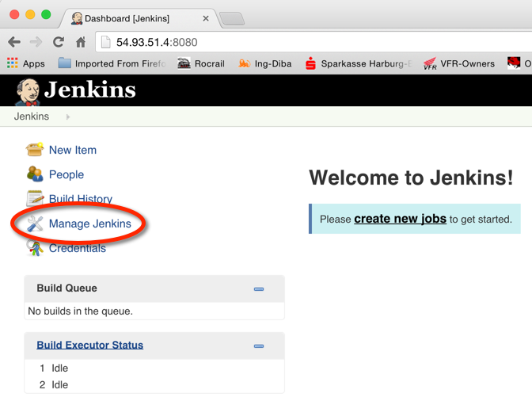532x405 pixels.
Task: Open the Apps grid icon in bookmarks bar
Action: 13,63
